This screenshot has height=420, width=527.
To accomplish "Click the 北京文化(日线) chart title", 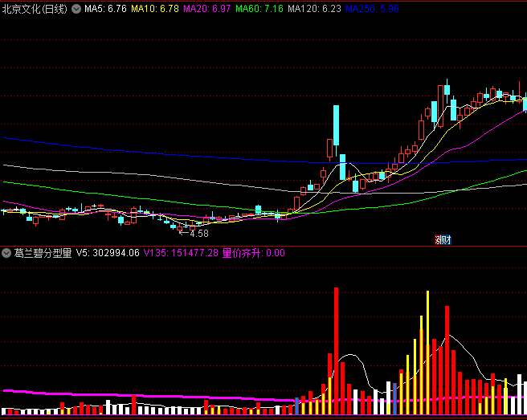I will (35, 9).
